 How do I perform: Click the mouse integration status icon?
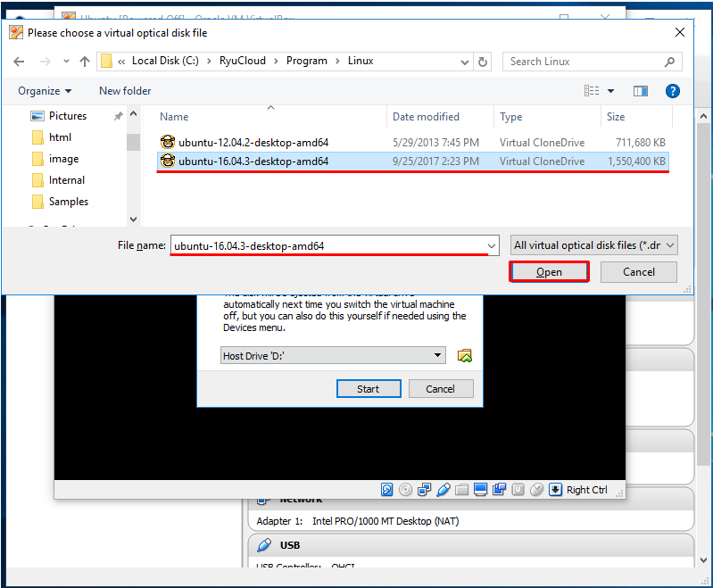536,489
